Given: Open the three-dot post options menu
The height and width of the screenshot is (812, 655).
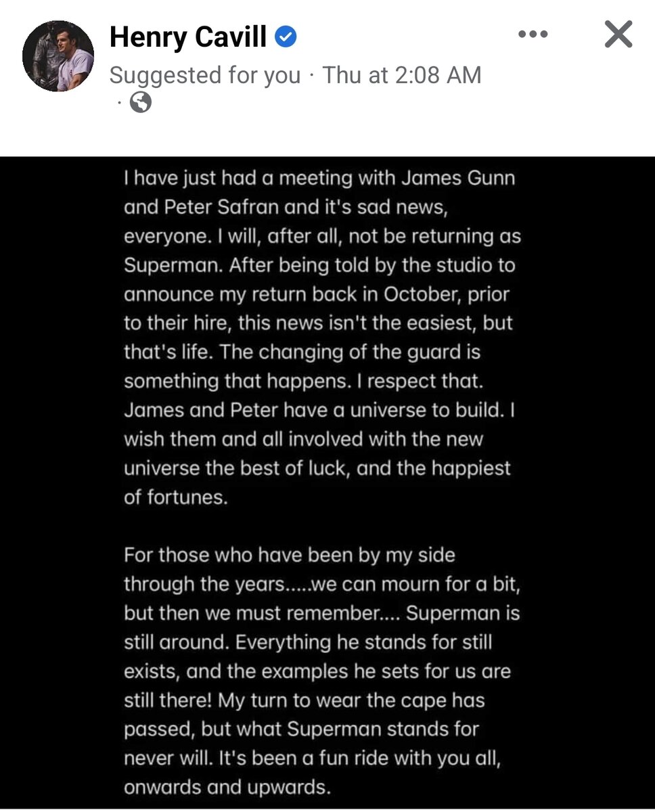Looking at the screenshot, I should click(533, 35).
